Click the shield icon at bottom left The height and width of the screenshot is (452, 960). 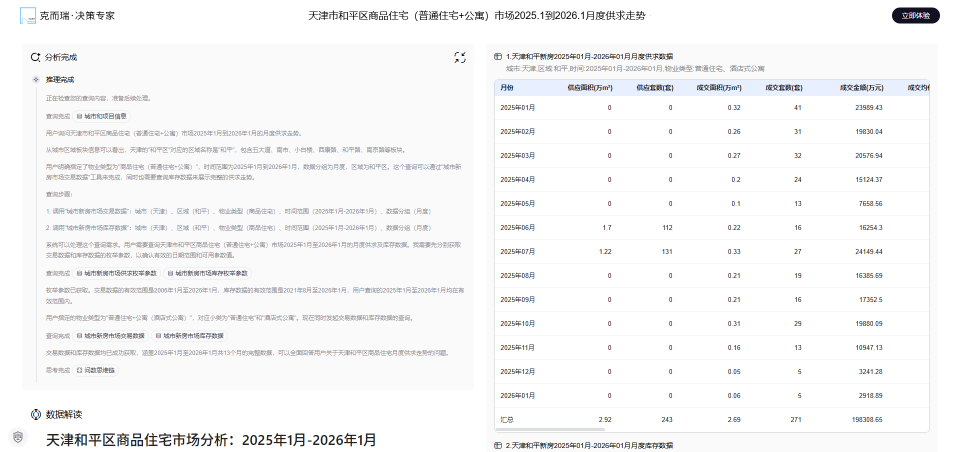click(x=18, y=437)
